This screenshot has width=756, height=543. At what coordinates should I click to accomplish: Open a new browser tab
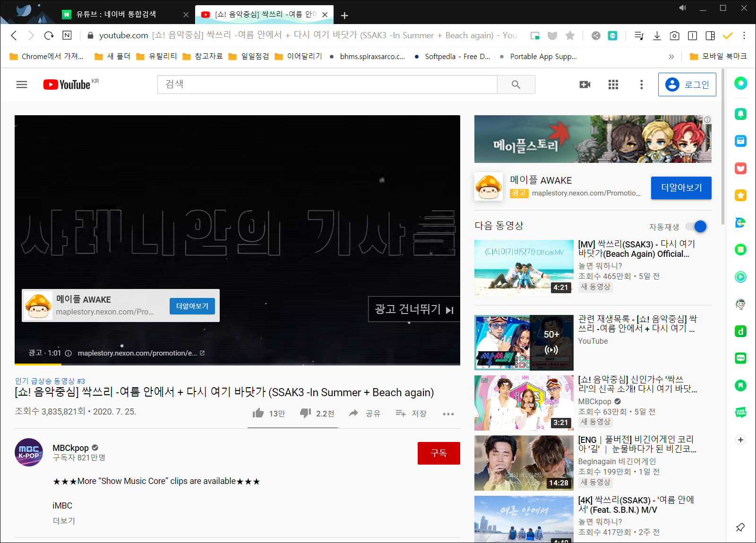pos(344,15)
